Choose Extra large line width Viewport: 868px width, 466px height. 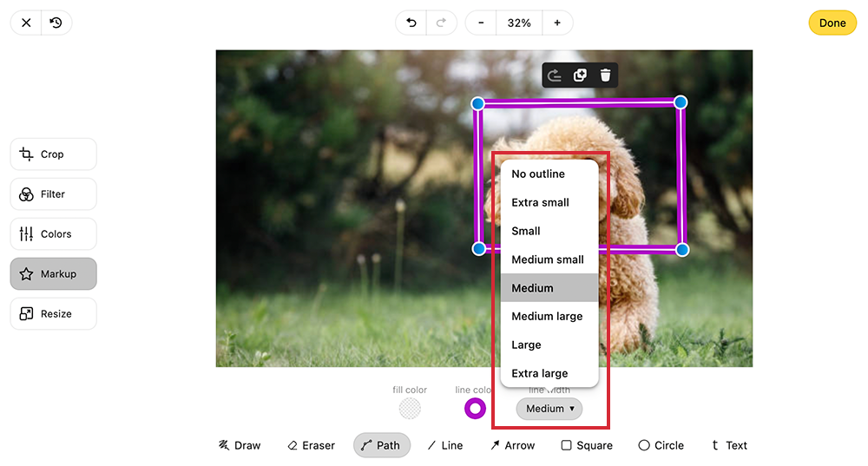[540, 373]
